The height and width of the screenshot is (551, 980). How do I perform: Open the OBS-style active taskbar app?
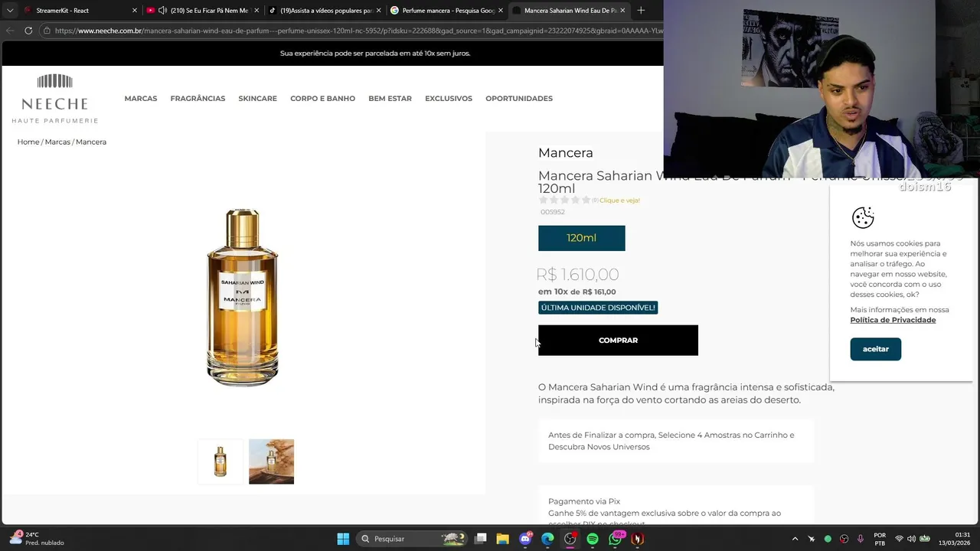570,539
